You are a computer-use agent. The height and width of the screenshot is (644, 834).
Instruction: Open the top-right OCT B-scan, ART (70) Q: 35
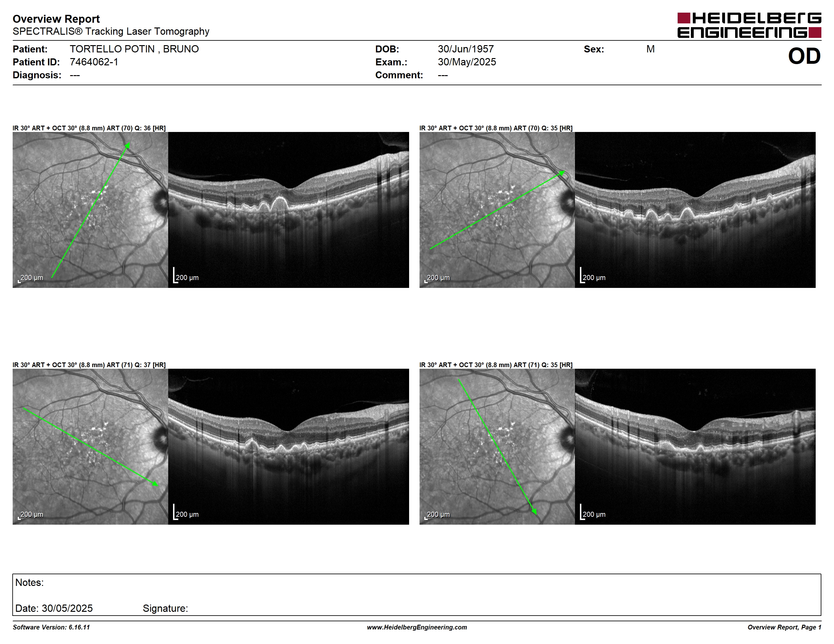[695, 210]
